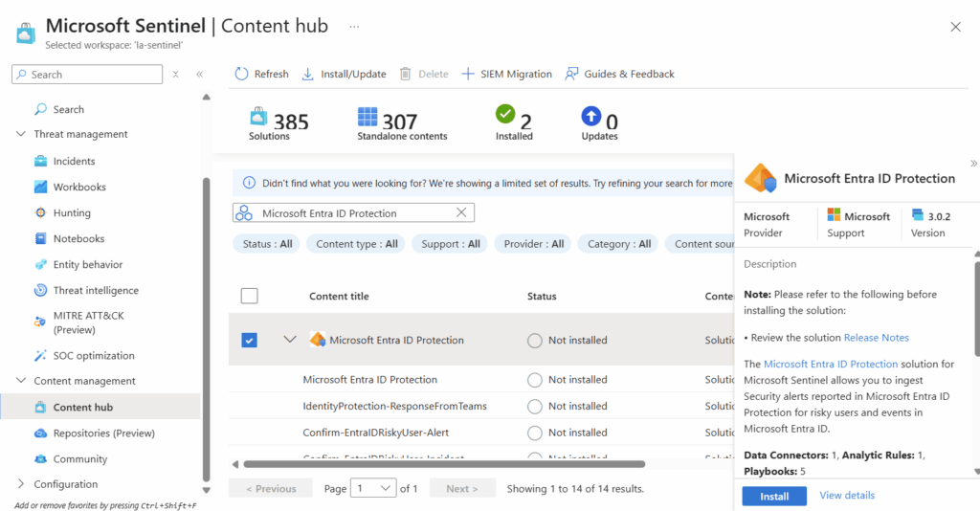Viewport: 980px width, 511px height.
Task: Click the blue Install button
Action: coord(774,496)
